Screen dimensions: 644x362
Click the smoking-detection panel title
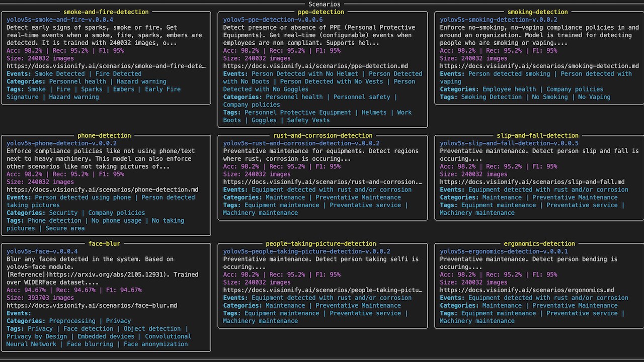(538, 12)
